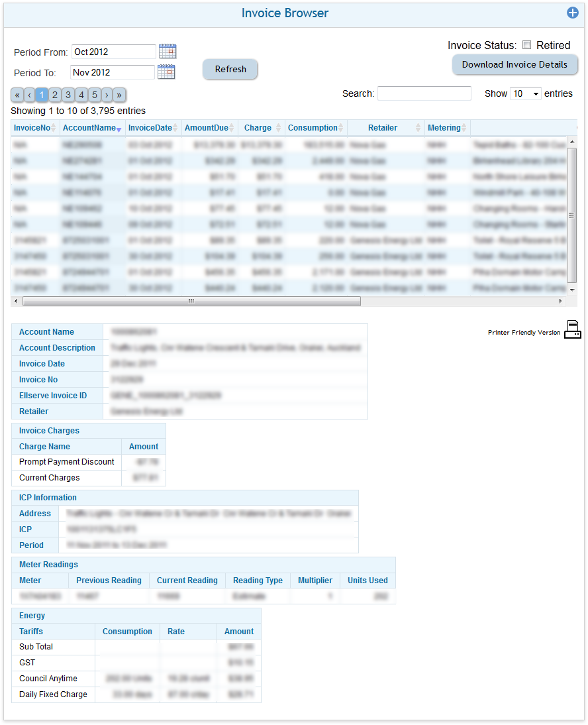The height and width of the screenshot is (725, 588).
Task: Go to the next results page
Action: tap(107, 95)
